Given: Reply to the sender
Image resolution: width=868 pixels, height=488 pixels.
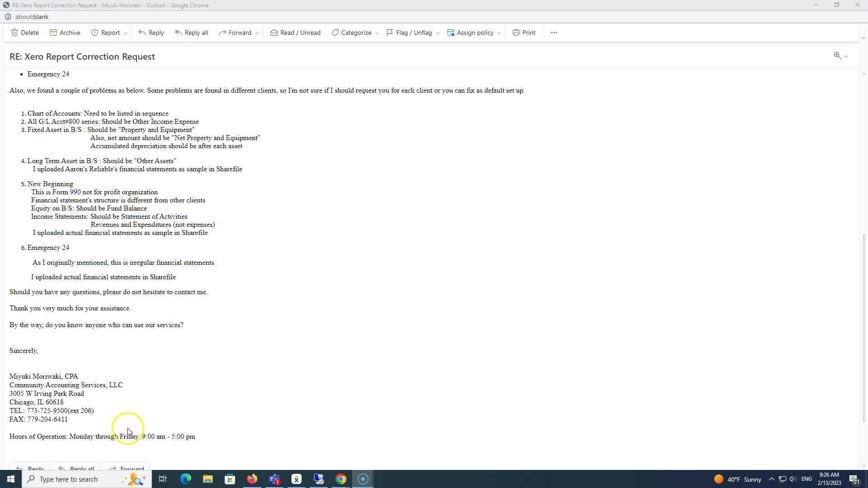Looking at the screenshot, I should pos(151,33).
